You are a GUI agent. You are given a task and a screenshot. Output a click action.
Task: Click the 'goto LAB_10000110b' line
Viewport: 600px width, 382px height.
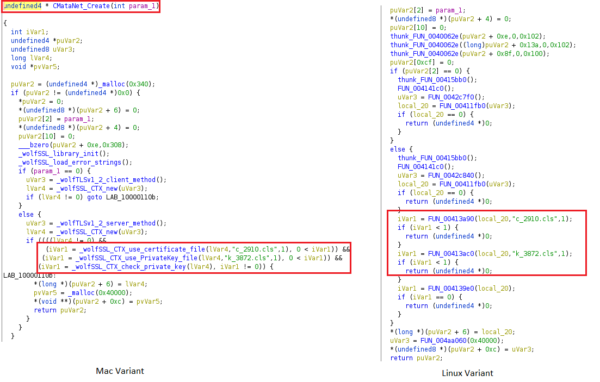point(92,198)
